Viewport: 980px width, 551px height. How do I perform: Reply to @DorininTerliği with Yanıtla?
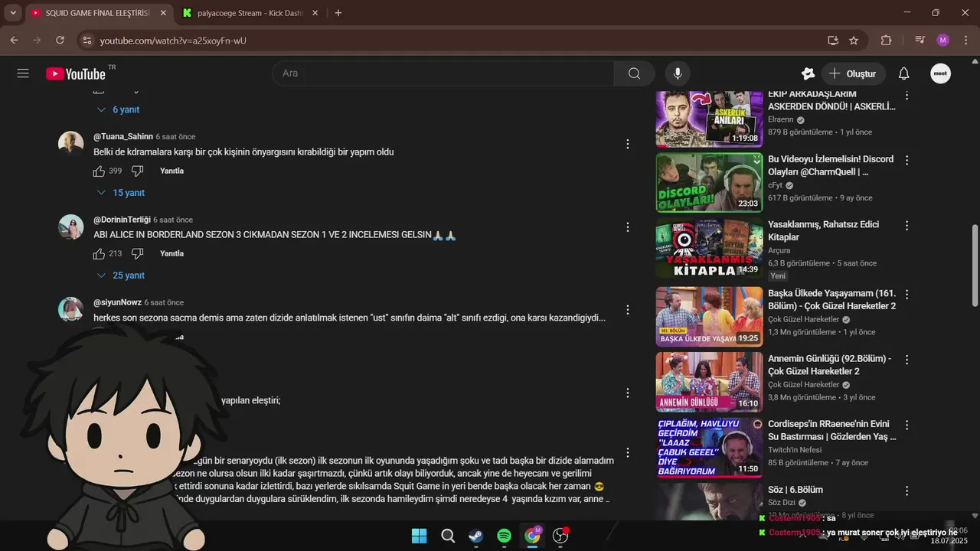coord(171,253)
